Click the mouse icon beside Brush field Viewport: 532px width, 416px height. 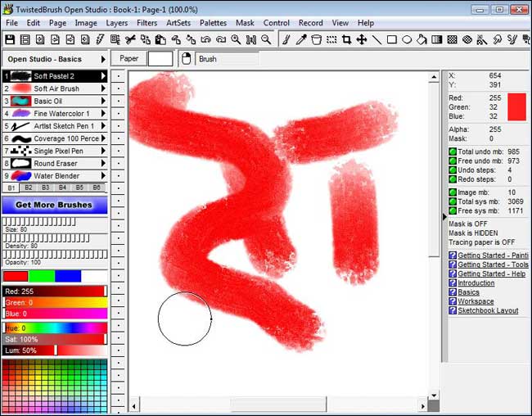(x=186, y=59)
